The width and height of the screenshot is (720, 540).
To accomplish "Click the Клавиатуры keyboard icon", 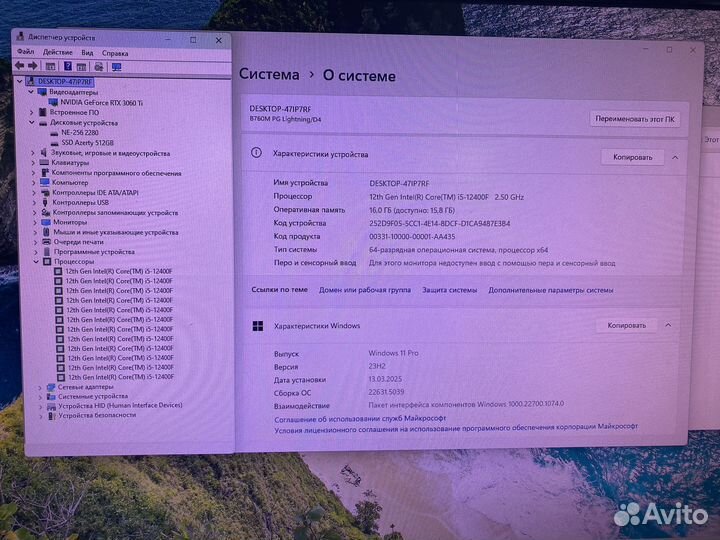I will [x=44, y=163].
